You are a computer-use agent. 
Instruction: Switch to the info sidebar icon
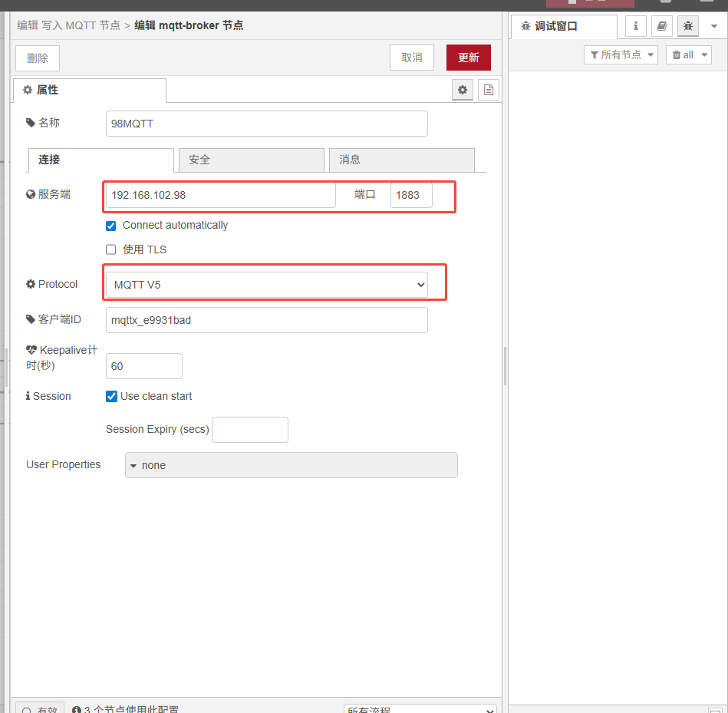[635, 25]
